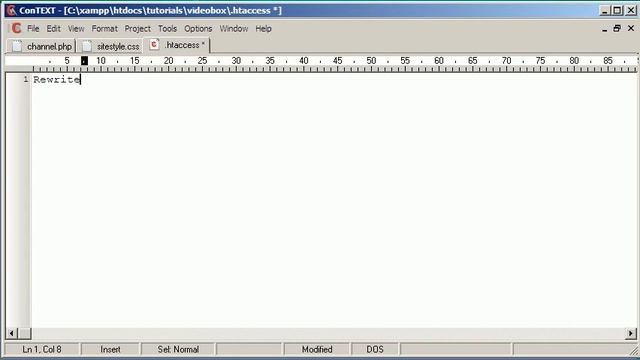Click the horizontal scrollbar thumb

pos(24,333)
